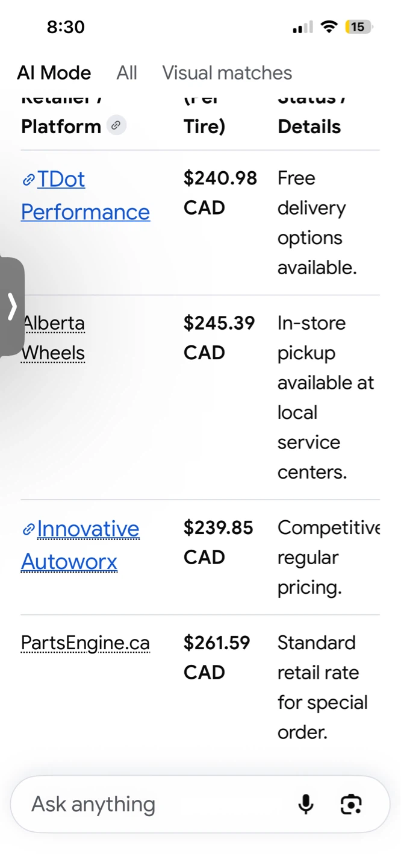Open the Visual matches tab
This screenshot has width=401, height=868.
tap(227, 73)
